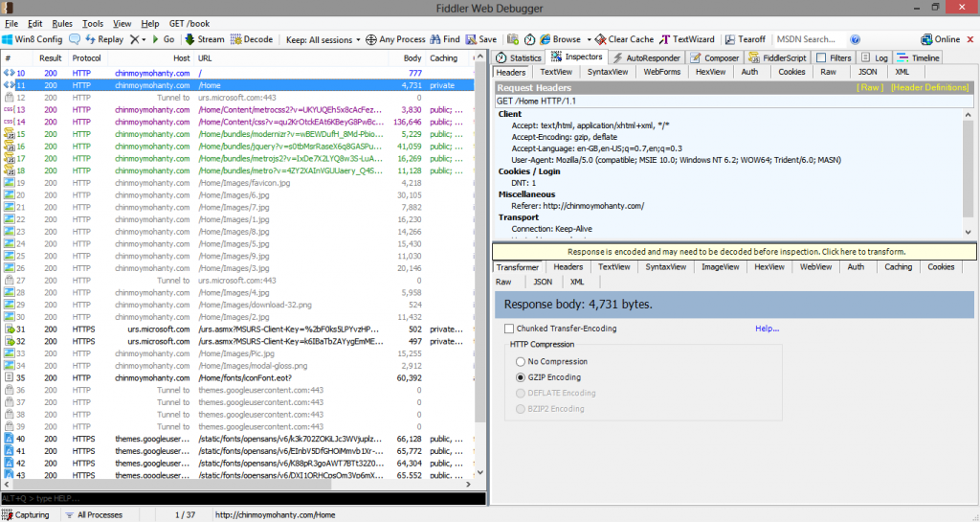The height and width of the screenshot is (522, 980).
Task: Click the camera screenshot icon in toolbar
Action: click(513, 39)
